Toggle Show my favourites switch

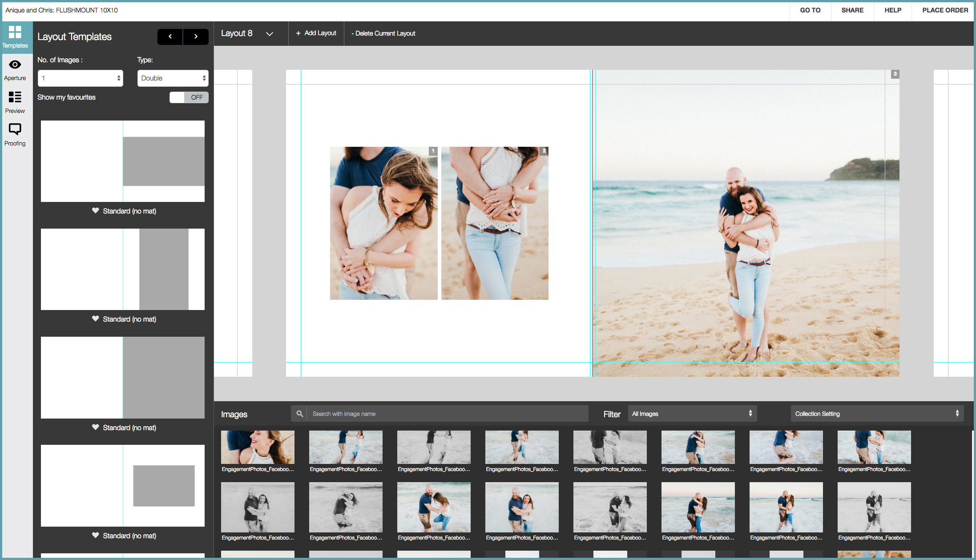189,97
